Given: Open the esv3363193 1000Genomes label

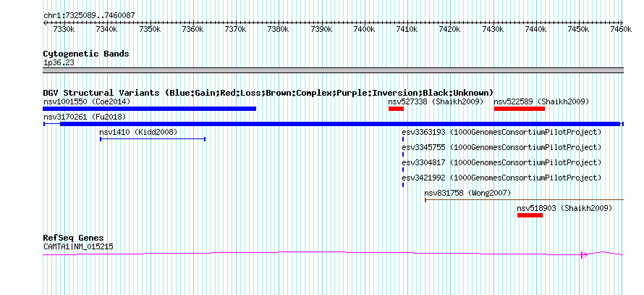Looking at the screenshot, I should pyautogui.click(x=501, y=132).
